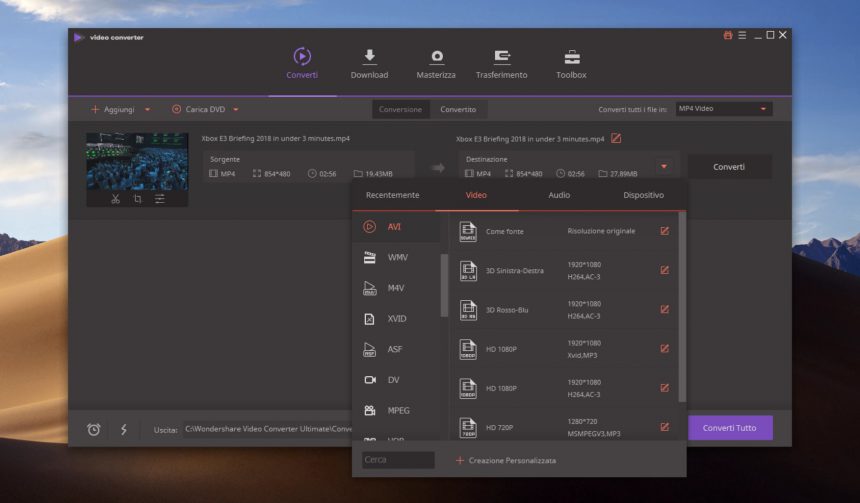Click the lightning high-speed conversion icon
The image size is (860, 503).
coord(124,429)
